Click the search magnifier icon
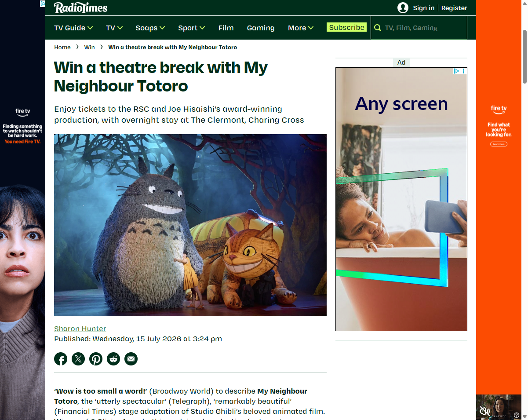 pyautogui.click(x=377, y=28)
